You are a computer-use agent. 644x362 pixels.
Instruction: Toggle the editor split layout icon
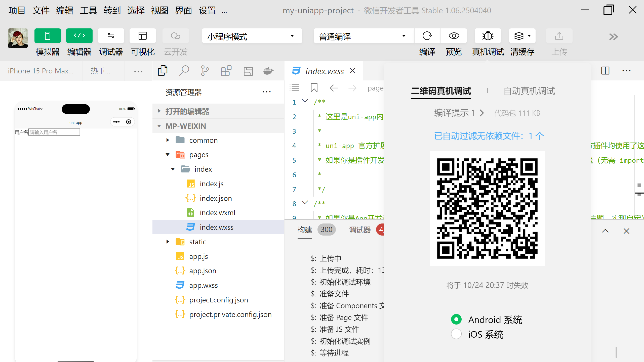(x=605, y=71)
